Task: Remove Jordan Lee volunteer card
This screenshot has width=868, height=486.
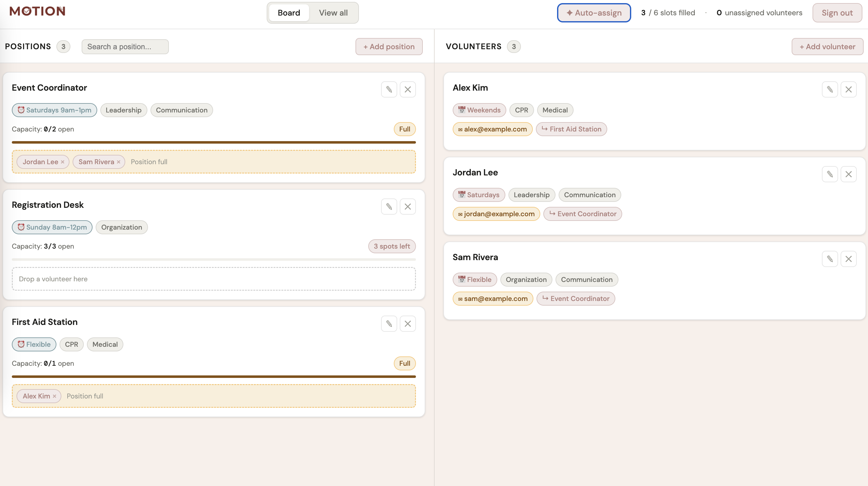Action: pos(848,174)
